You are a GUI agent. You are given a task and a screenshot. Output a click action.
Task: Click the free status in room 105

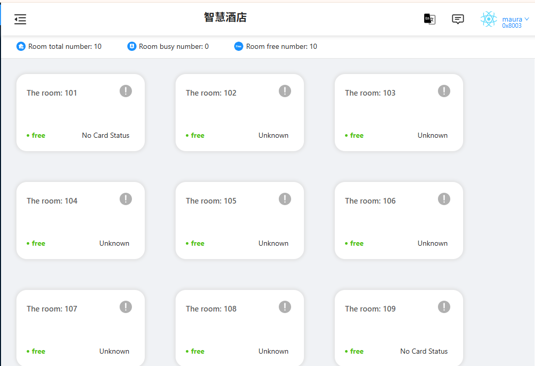pos(195,243)
